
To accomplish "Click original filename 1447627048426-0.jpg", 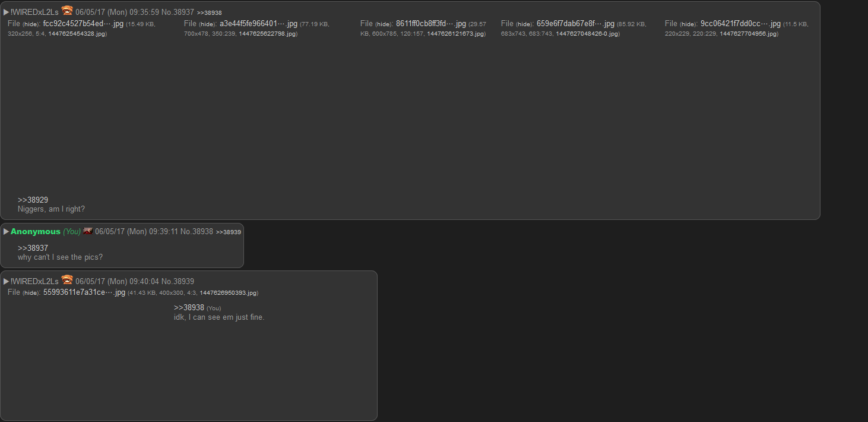I will tap(587, 34).
